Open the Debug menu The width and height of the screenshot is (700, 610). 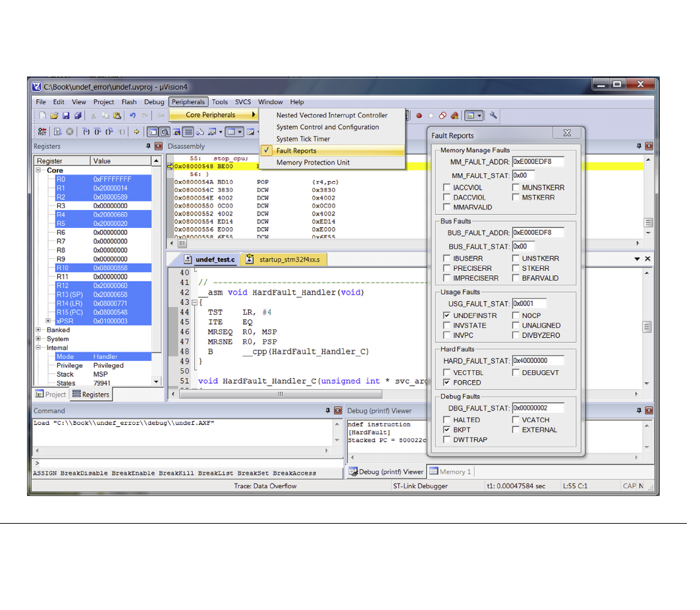154,102
